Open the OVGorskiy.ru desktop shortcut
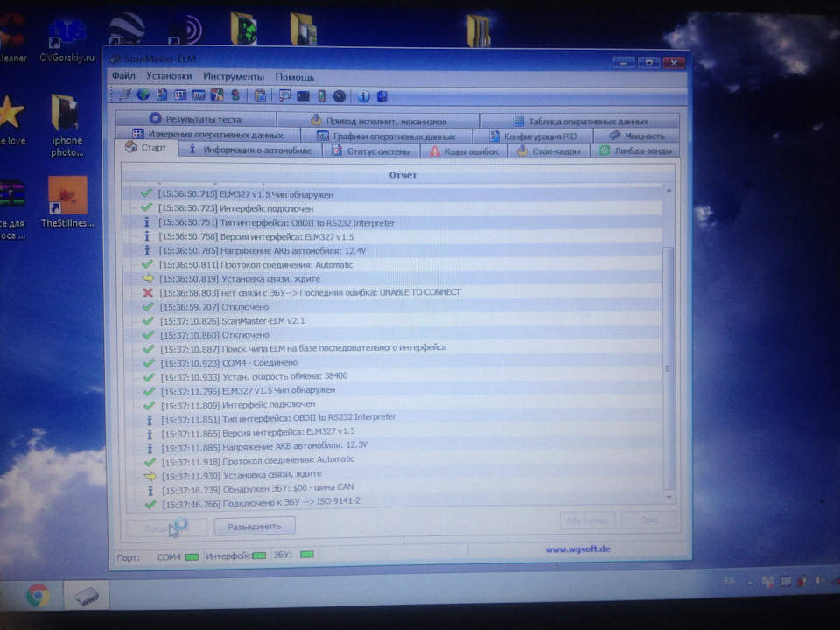The image size is (840, 630). 66,41
